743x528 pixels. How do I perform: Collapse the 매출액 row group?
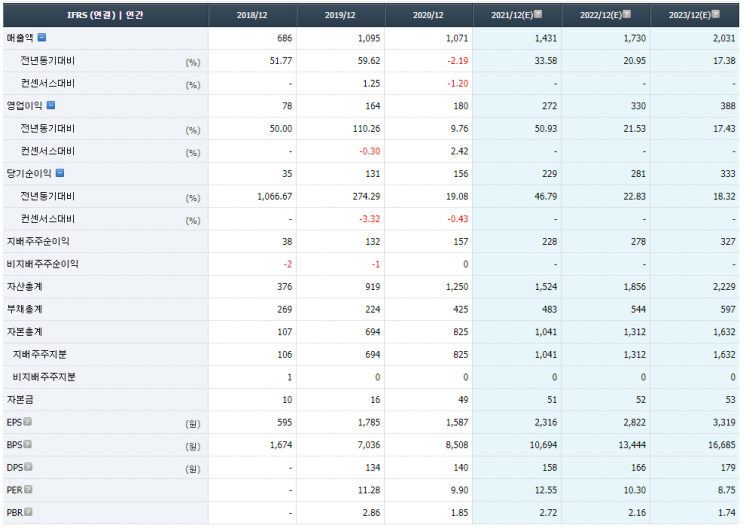(42, 38)
